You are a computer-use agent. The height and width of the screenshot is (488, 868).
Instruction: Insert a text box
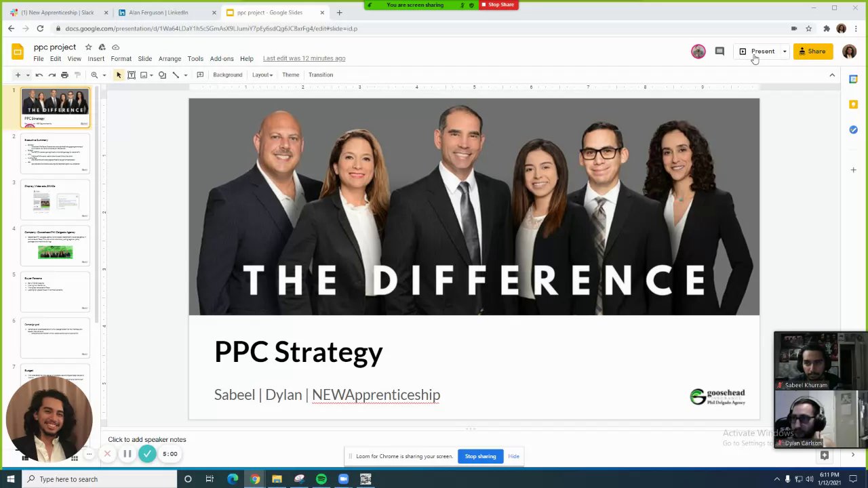[132, 75]
